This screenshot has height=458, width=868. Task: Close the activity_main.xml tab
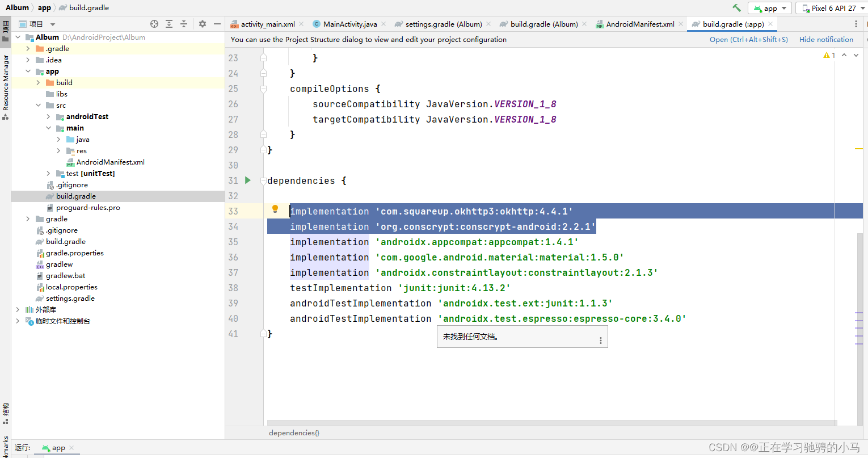[x=301, y=24]
